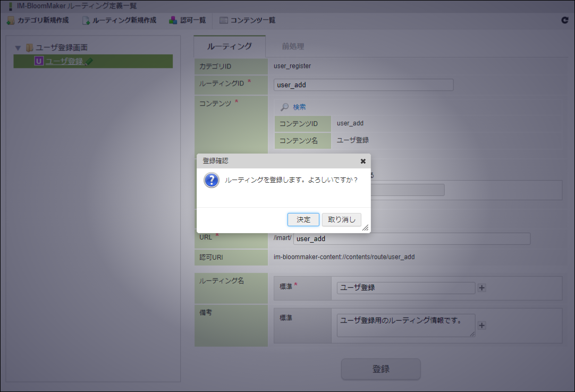Click the ルーティング名 標準 input field
575x392 pixels.
click(406, 288)
